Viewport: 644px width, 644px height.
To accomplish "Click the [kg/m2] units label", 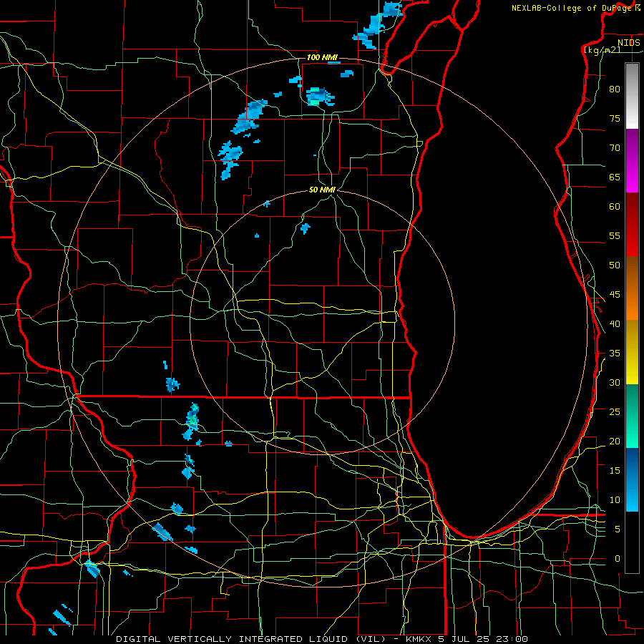I will (602, 50).
